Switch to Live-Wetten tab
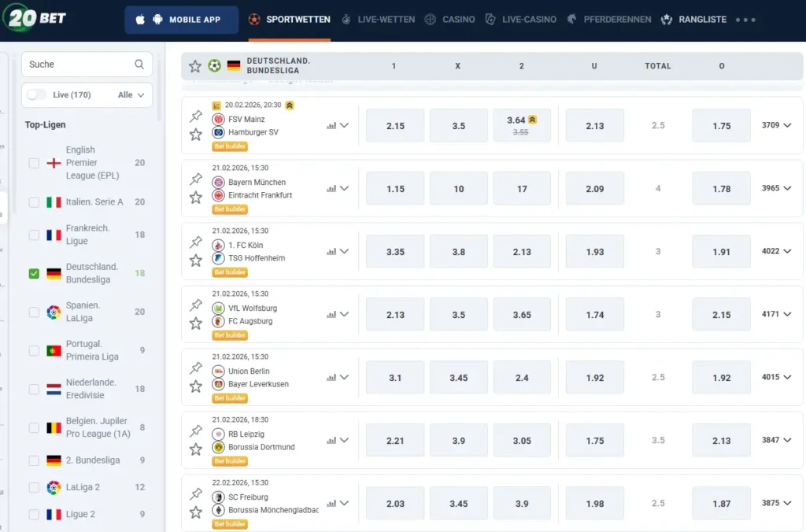806x532 pixels. click(379, 20)
